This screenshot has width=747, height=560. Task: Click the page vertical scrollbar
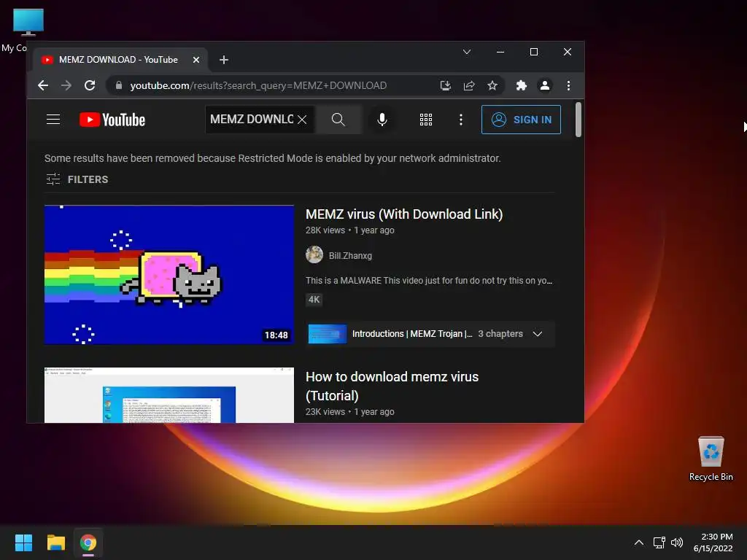click(x=578, y=119)
